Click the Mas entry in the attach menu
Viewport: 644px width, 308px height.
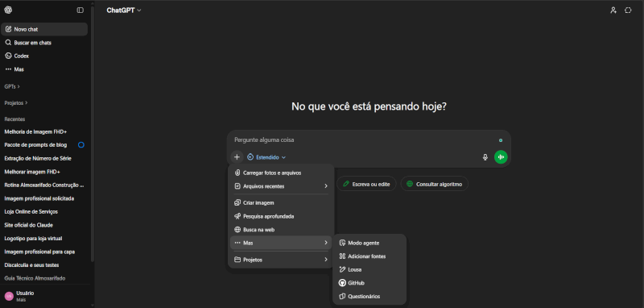pos(281,243)
